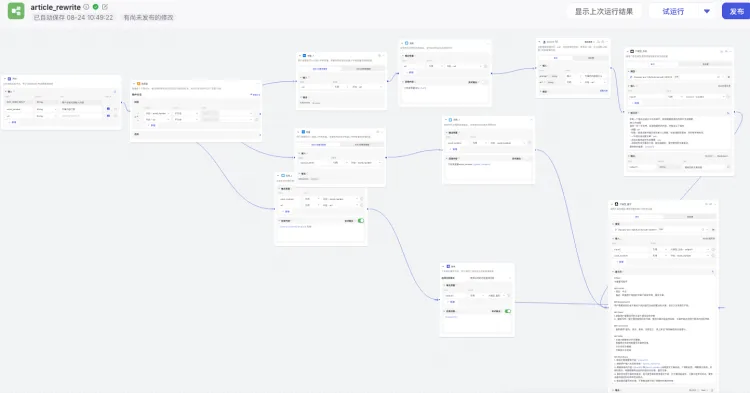Click prompt text area of lower LLM node

[663, 330]
